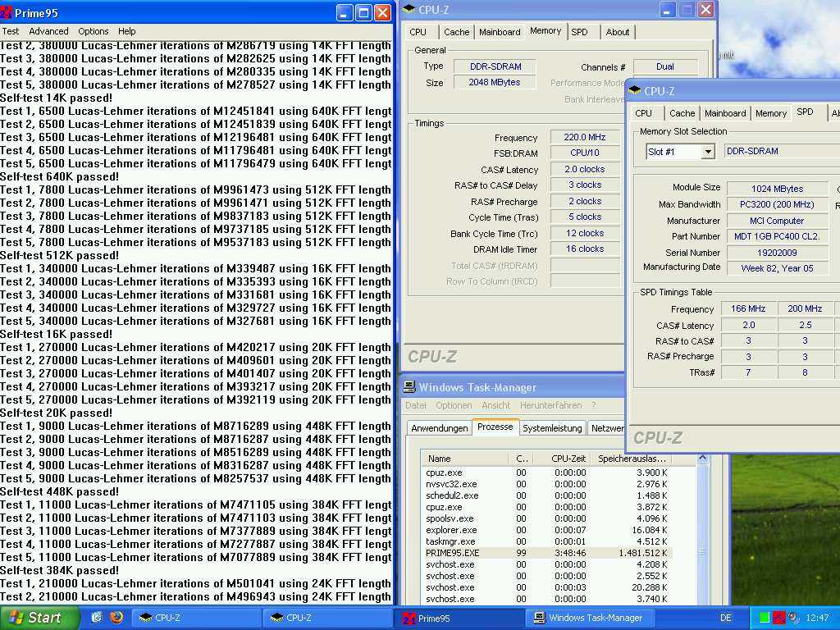This screenshot has height=630, width=840.
Task: Click "Self-test 640K passed!" line
Action: tap(59, 177)
